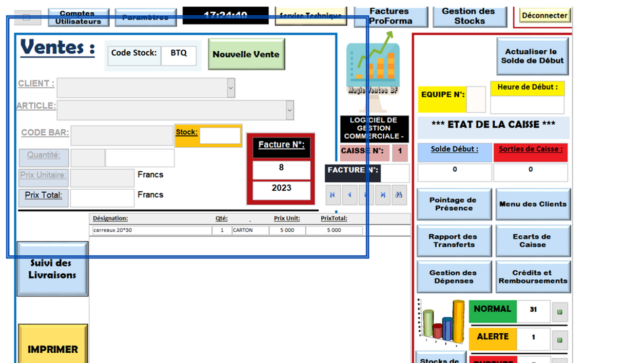Click the CODE BAR input field
This screenshot has width=644, height=363.
pyautogui.click(x=122, y=136)
